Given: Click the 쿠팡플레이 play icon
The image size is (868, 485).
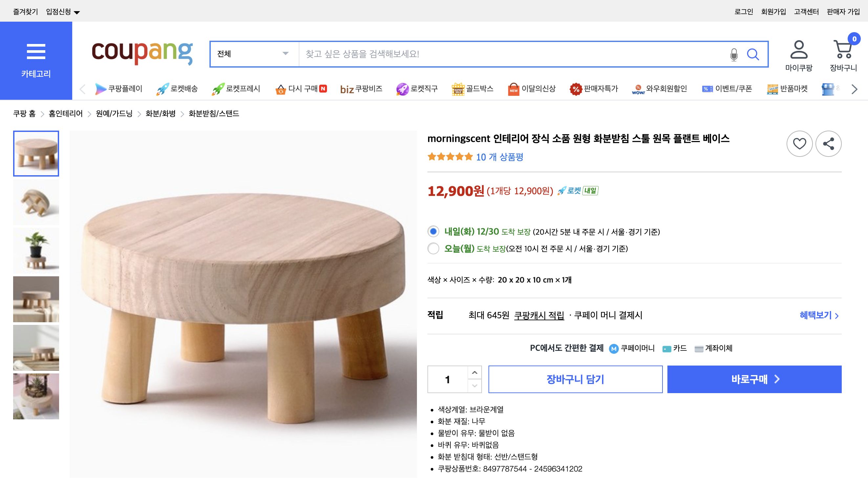Looking at the screenshot, I should tap(101, 89).
